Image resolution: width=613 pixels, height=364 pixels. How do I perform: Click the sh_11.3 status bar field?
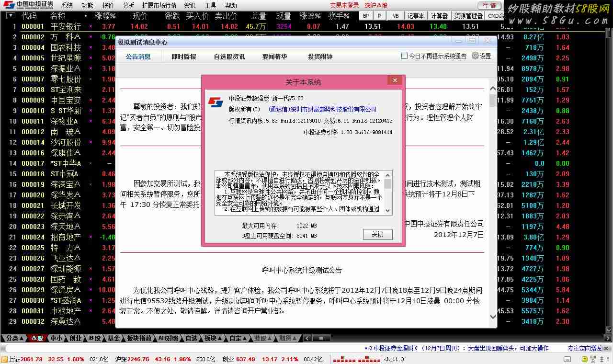click(x=394, y=359)
